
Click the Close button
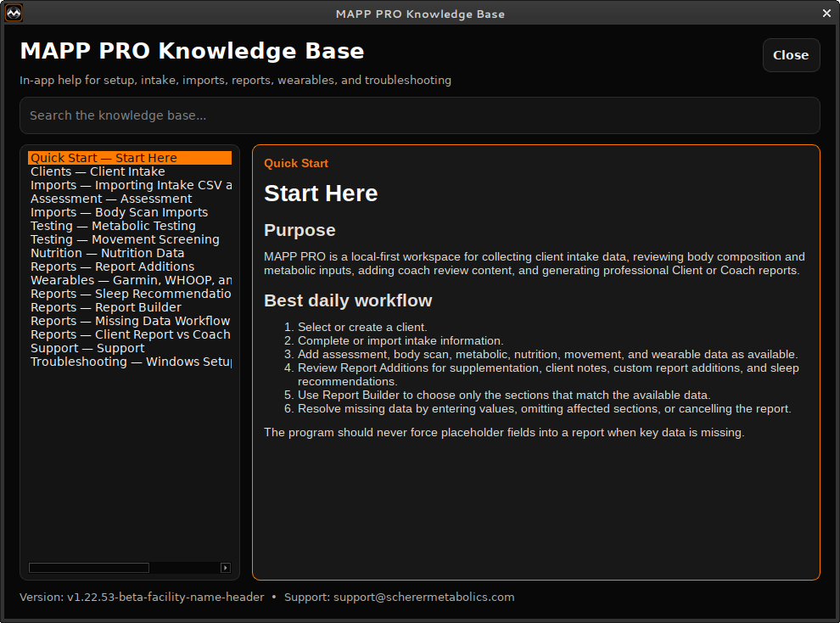791,55
